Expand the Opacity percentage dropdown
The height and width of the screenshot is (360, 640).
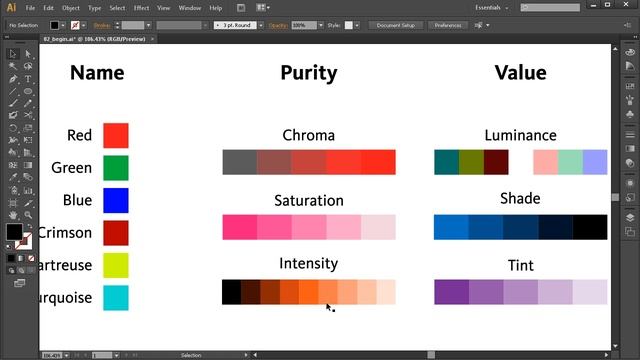[321, 25]
